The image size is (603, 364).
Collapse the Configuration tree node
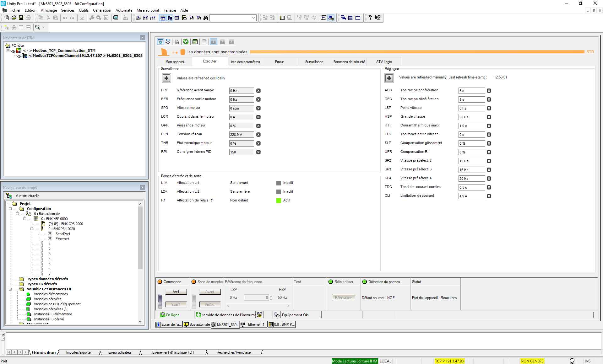(x=10, y=209)
